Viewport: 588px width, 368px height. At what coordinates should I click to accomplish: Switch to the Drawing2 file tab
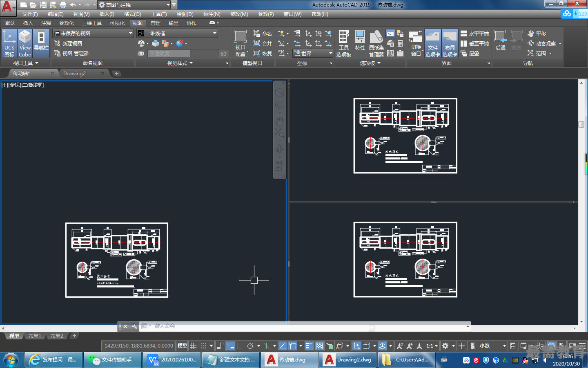pos(83,73)
